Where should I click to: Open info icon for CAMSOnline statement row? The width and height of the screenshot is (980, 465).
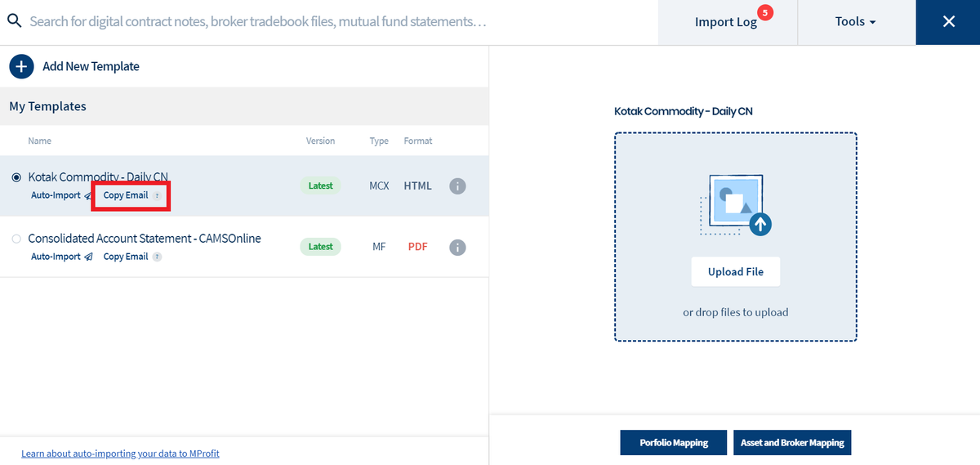pyautogui.click(x=458, y=247)
